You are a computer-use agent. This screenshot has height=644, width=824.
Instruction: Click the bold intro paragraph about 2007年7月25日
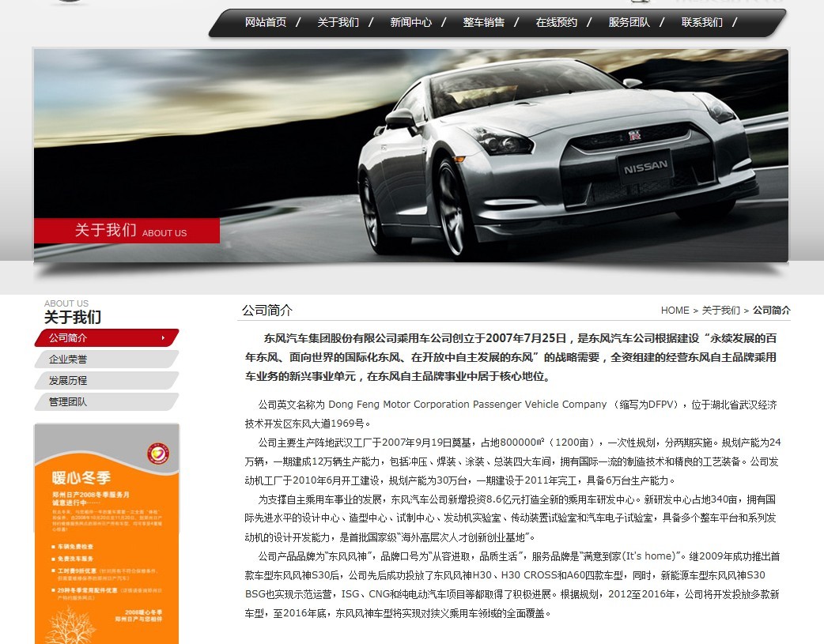(511, 357)
